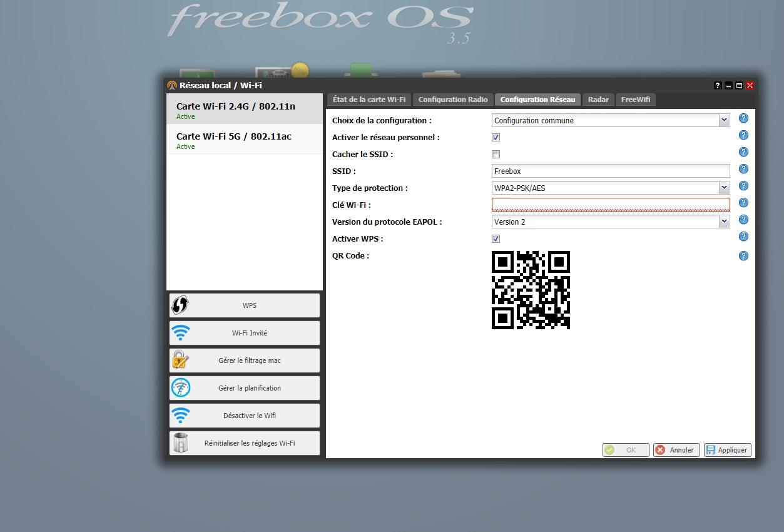Click the freebox OS logo

[x=320, y=22]
